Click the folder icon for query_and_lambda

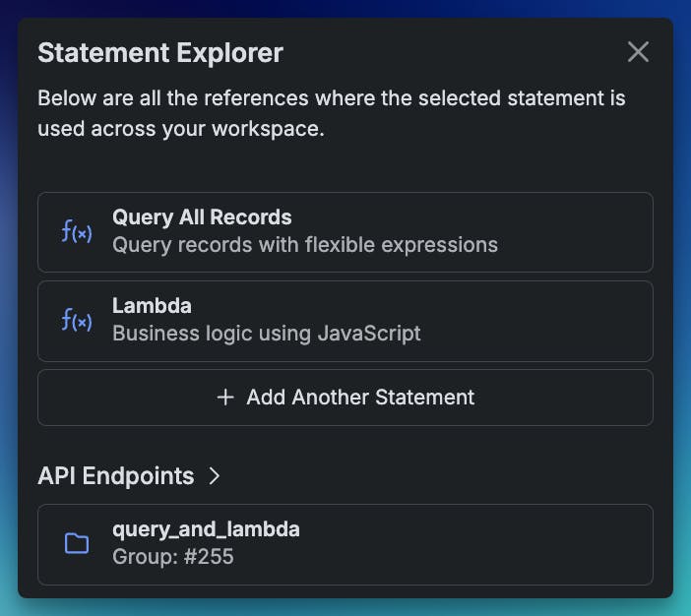77,543
